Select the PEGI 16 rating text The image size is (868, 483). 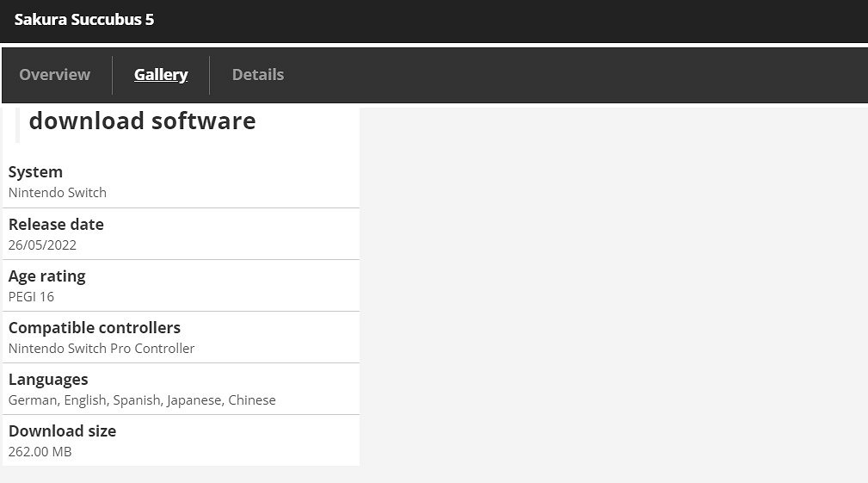tap(31, 296)
